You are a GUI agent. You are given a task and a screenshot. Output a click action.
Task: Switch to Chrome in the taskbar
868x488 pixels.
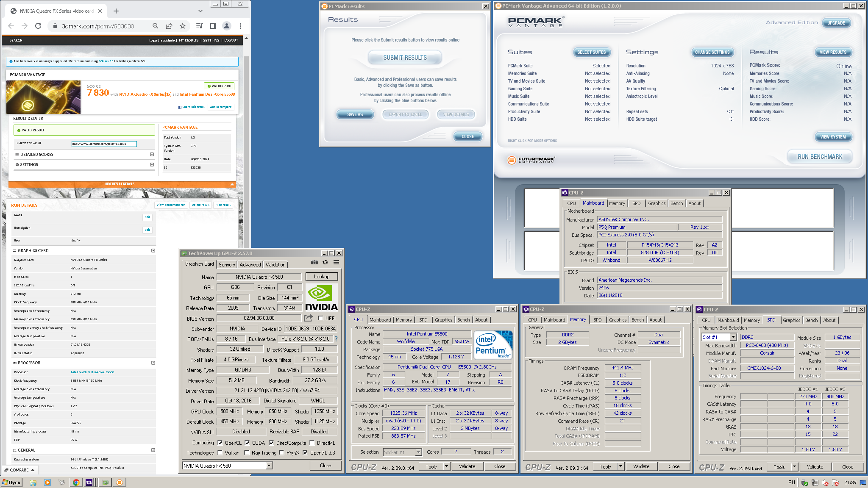76,482
